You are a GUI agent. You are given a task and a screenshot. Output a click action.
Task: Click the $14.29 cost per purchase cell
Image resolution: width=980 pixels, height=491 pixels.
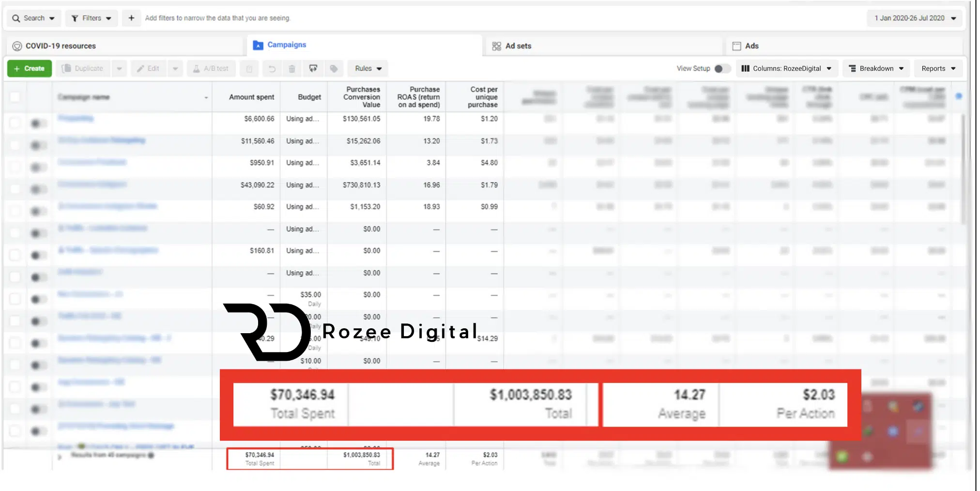[x=488, y=338]
